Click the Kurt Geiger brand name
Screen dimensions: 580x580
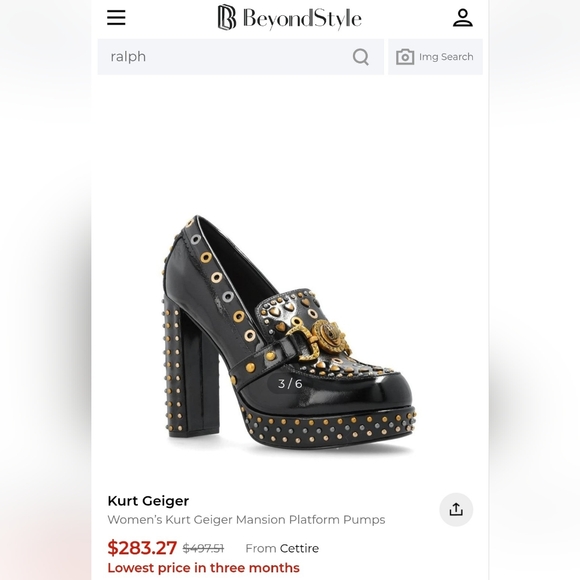tap(148, 501)
